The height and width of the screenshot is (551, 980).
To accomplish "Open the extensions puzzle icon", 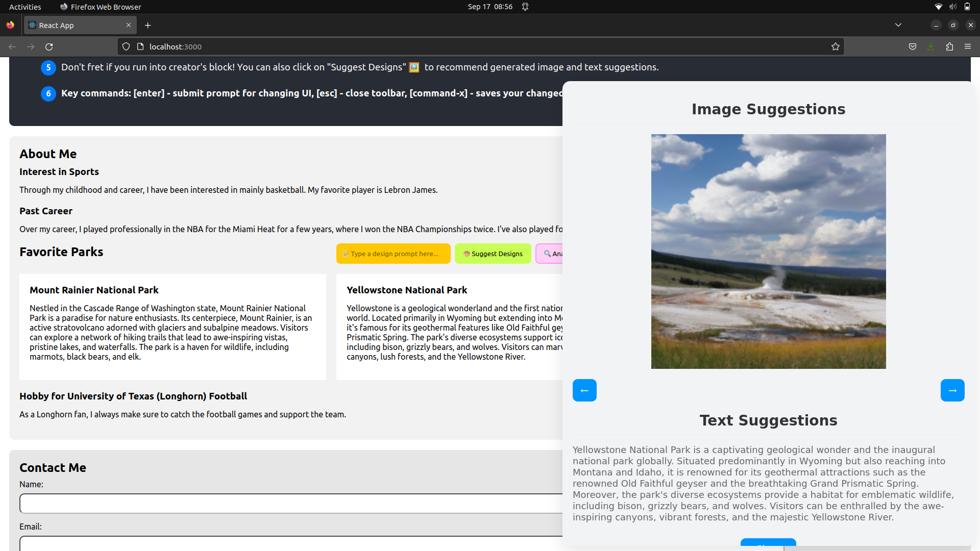I will point(949,46).
